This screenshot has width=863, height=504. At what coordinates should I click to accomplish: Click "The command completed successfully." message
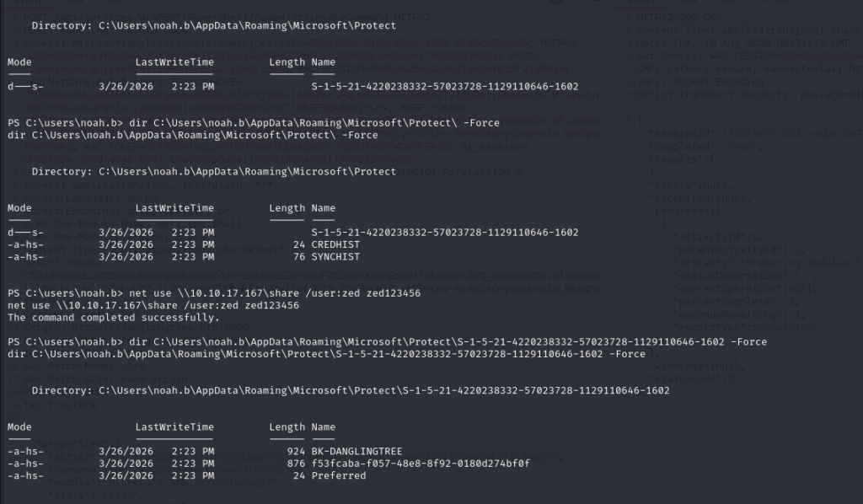114,318
